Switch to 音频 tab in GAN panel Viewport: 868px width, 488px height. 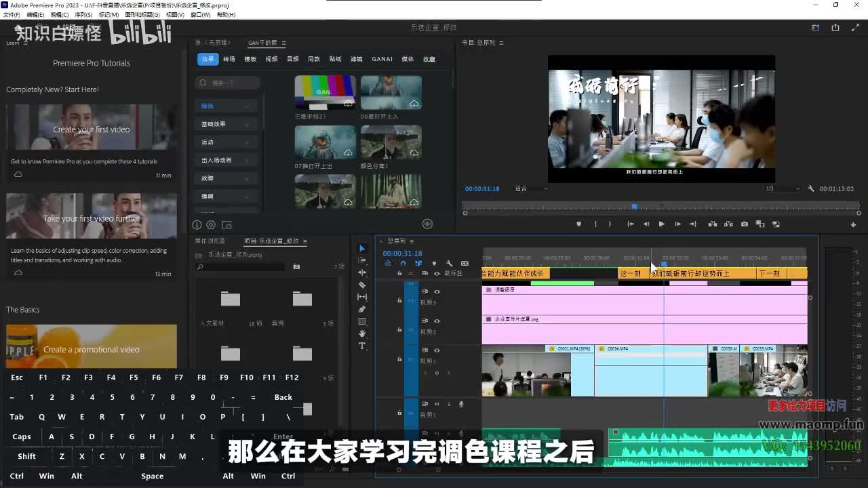[x=293, y=59]
